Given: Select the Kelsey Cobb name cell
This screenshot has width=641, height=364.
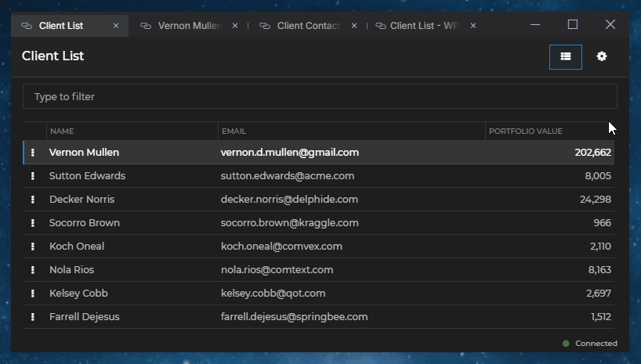Looking at the screenshot, I should click(78, 294).
